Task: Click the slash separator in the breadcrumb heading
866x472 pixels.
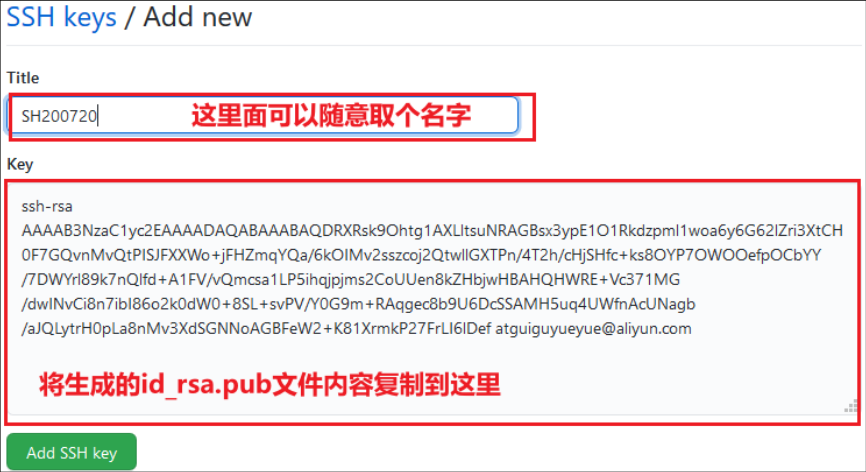Action: pyautogui.click(x=129, y=17)
